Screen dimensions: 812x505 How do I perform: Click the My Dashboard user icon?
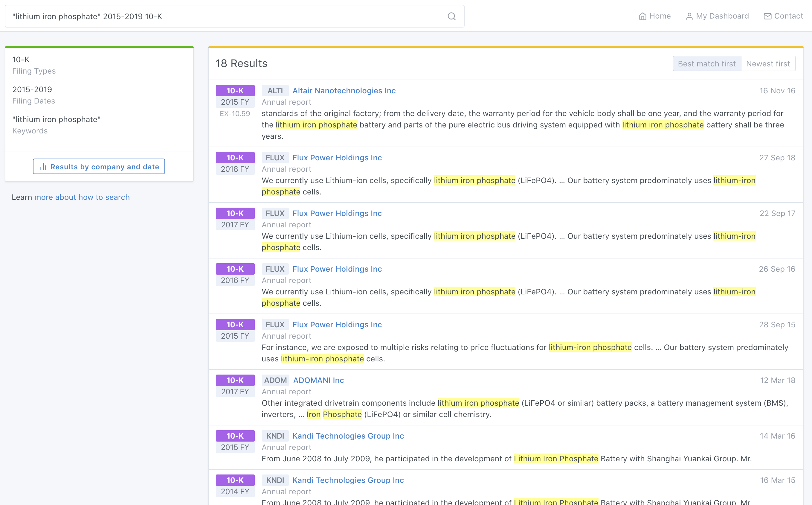click(x=689, y=16)
